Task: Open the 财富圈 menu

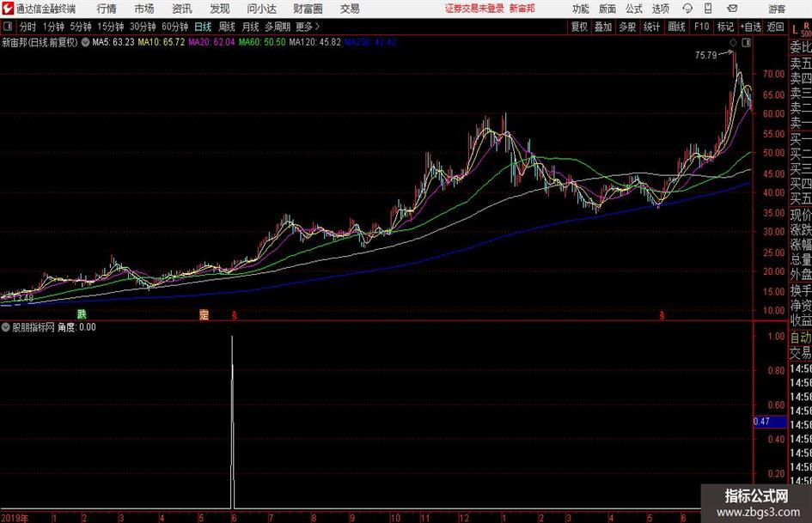Action: coord(308,9)
